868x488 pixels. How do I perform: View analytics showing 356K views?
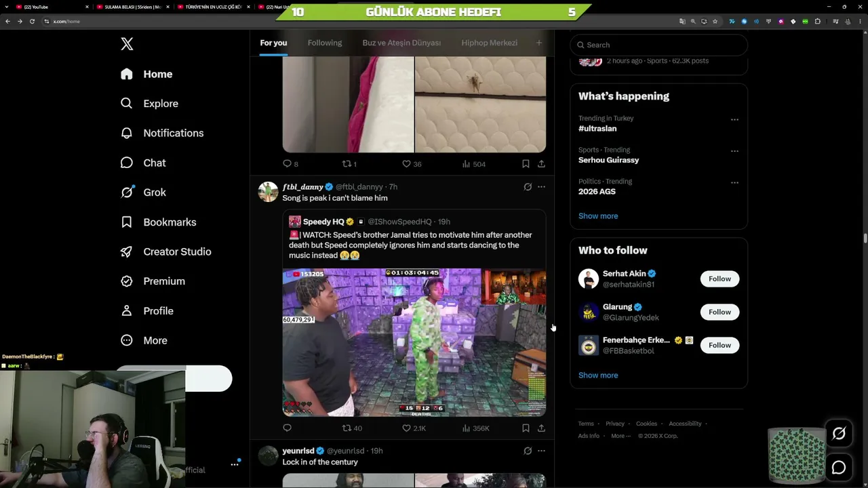(x=475, y=428)
